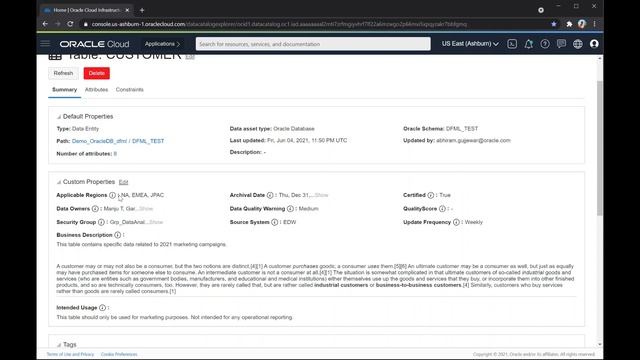This screenshot has height=360, width=640.
Task: Click the scrollbar down arrow
Action: [600, 344]
